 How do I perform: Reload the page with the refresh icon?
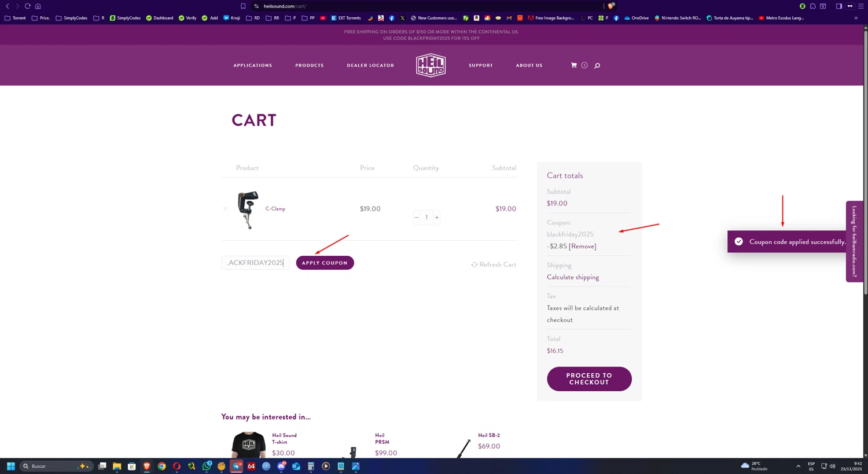(27, 6)
